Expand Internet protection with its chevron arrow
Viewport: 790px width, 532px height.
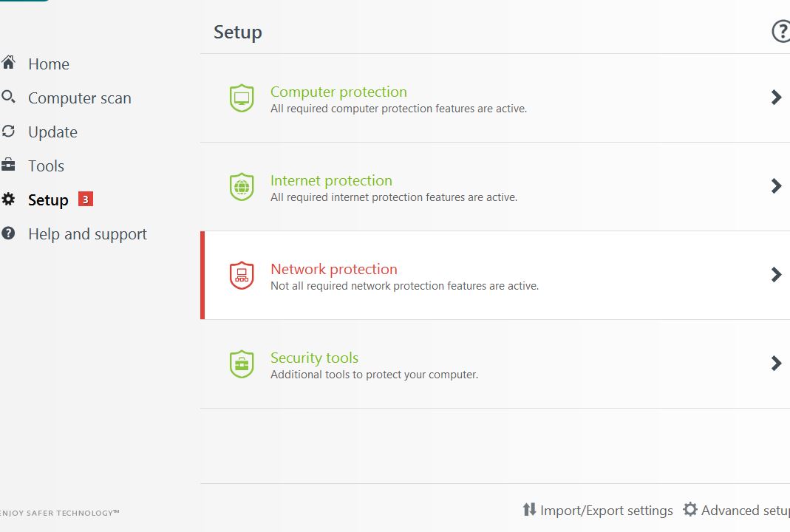pos(776,186)
